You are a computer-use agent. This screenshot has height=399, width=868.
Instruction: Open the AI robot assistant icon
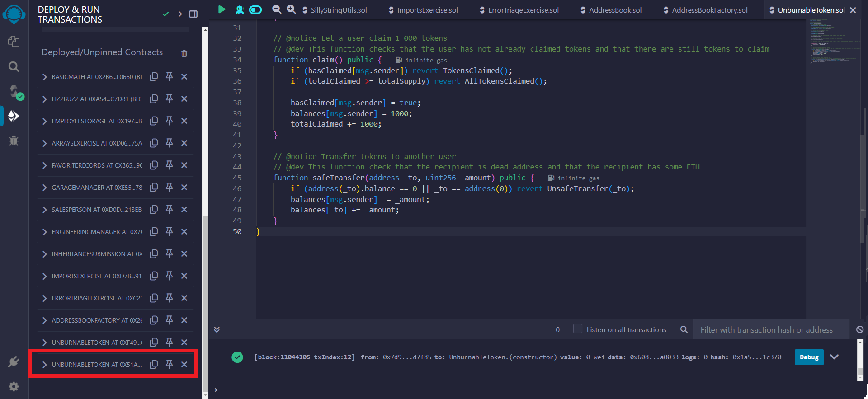click(240, 9)
